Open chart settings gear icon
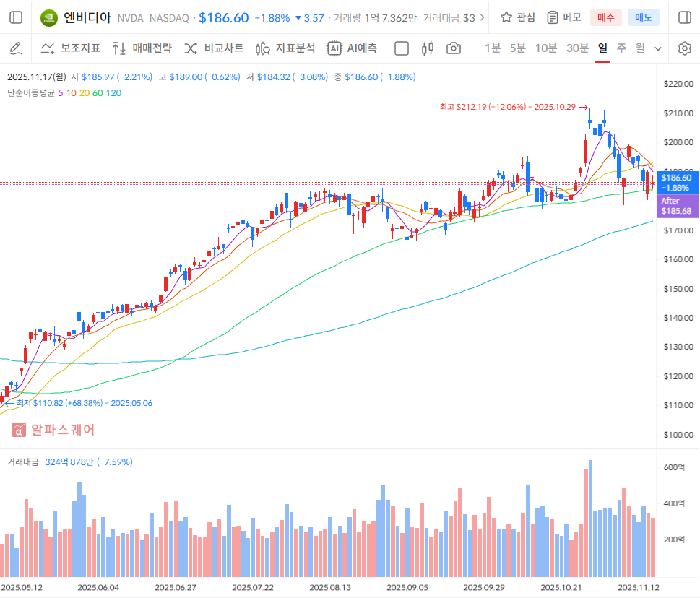 click(684, 48)
